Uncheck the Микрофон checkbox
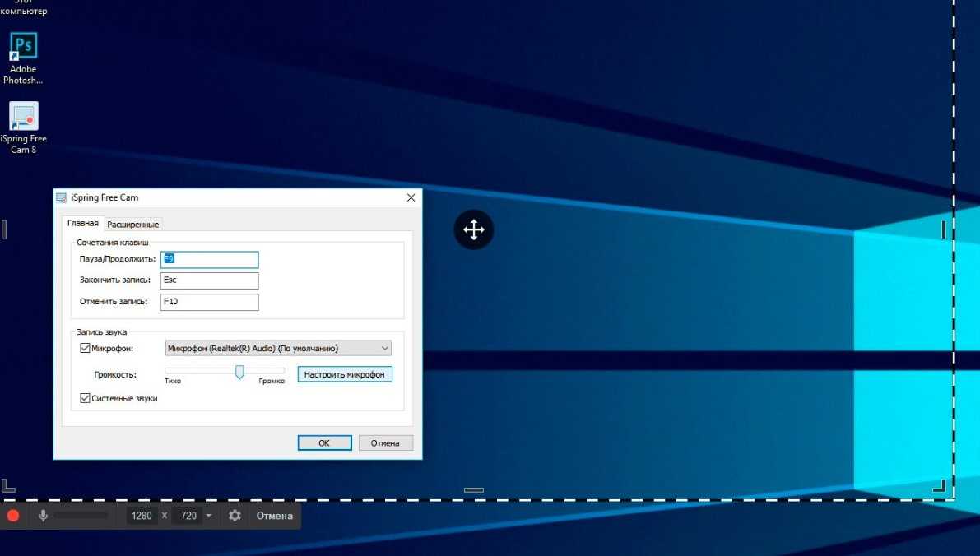The height and width of the screenshot is (556, 980). (85, 348)
